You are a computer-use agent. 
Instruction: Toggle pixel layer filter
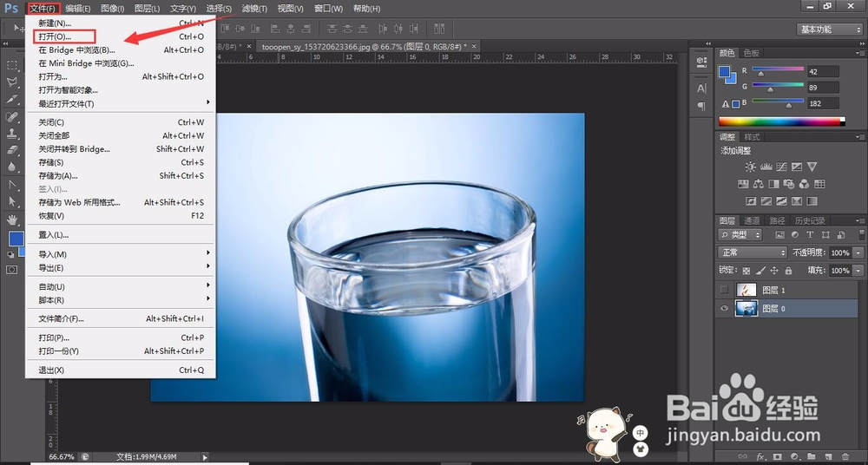pyautogui.click(x=780, y=235)
